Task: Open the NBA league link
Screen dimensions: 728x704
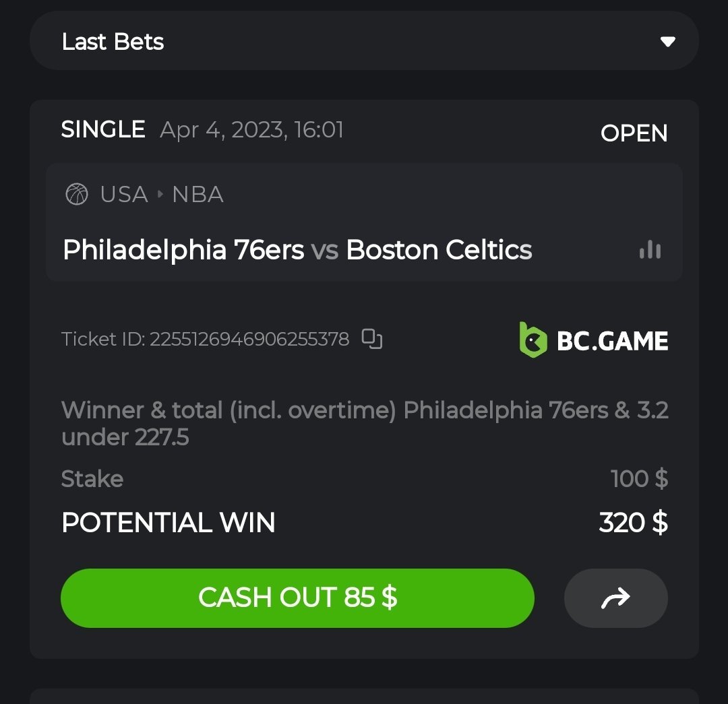Action: pyautogui.click(x=198, y=195)
